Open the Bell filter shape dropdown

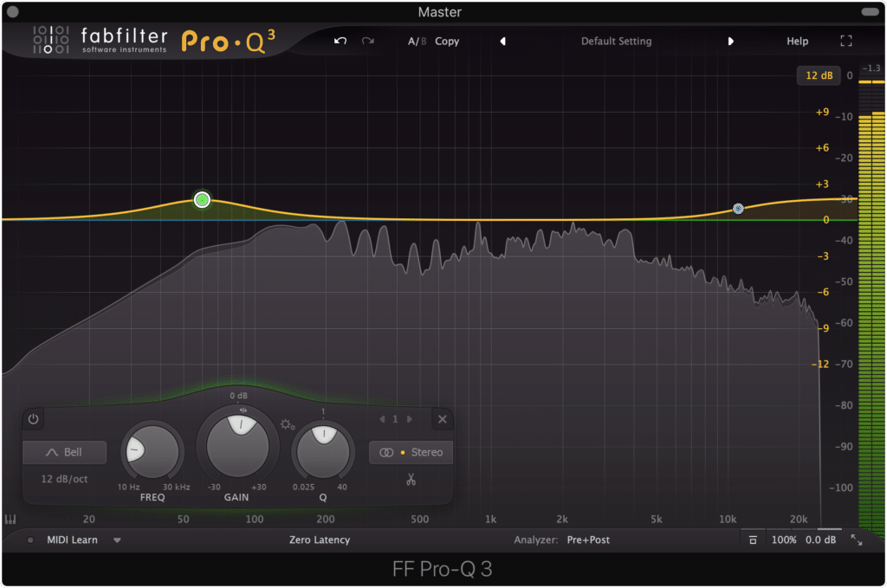coord(64,452)
